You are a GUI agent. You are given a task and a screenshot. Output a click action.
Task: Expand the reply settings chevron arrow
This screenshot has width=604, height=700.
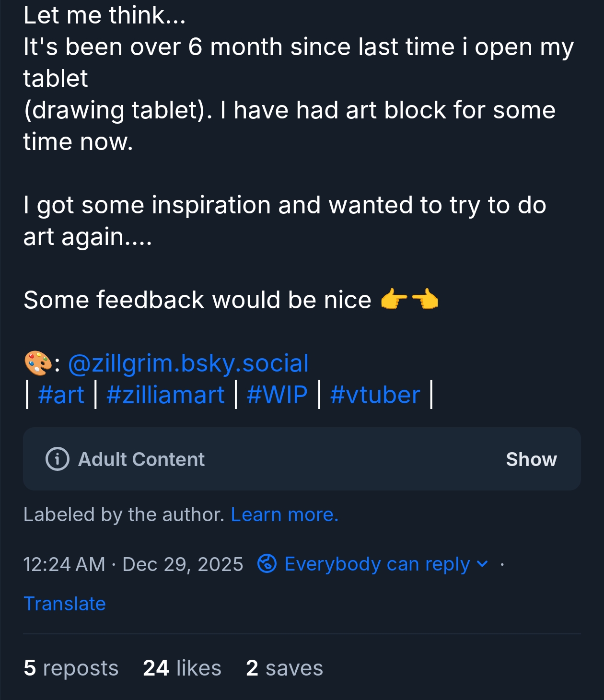pos(483,563)
